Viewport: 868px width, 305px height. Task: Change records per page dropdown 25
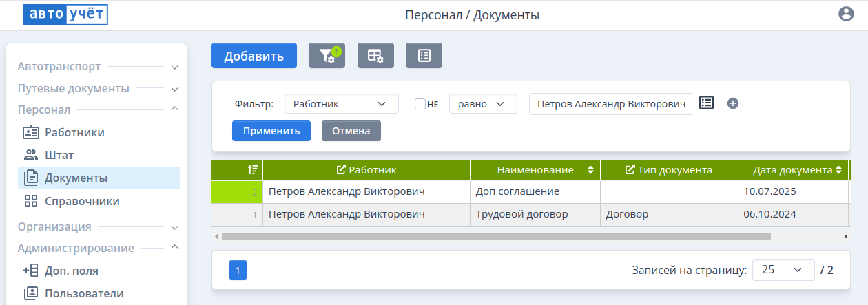pos(783,270)
